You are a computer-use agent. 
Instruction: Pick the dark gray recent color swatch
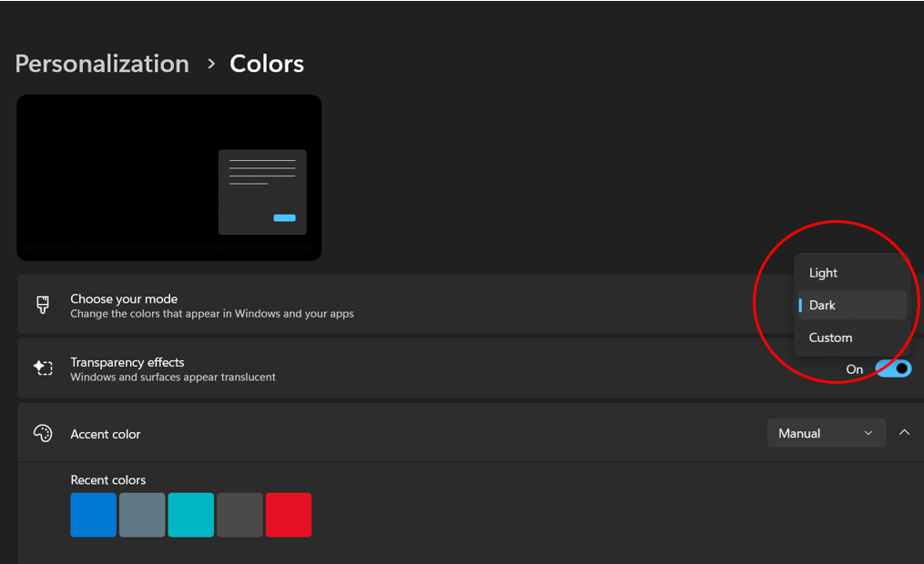point(239,515)
